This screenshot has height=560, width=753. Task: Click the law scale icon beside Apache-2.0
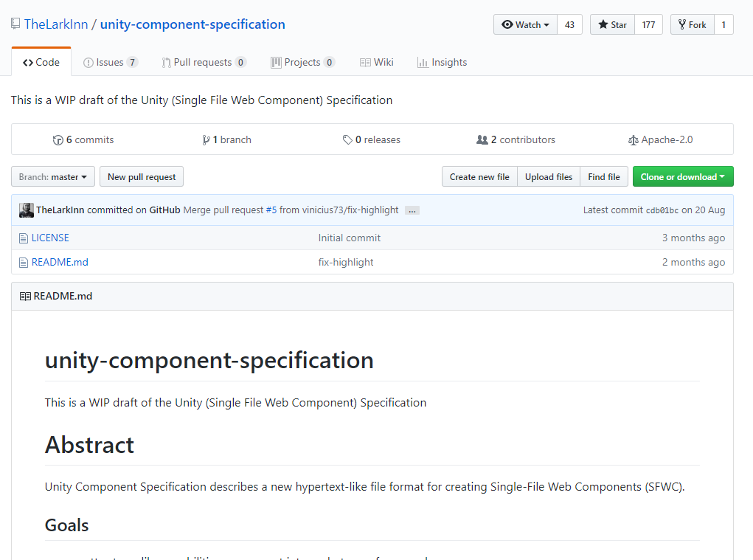pyautogui.click(x=633, y=140)
